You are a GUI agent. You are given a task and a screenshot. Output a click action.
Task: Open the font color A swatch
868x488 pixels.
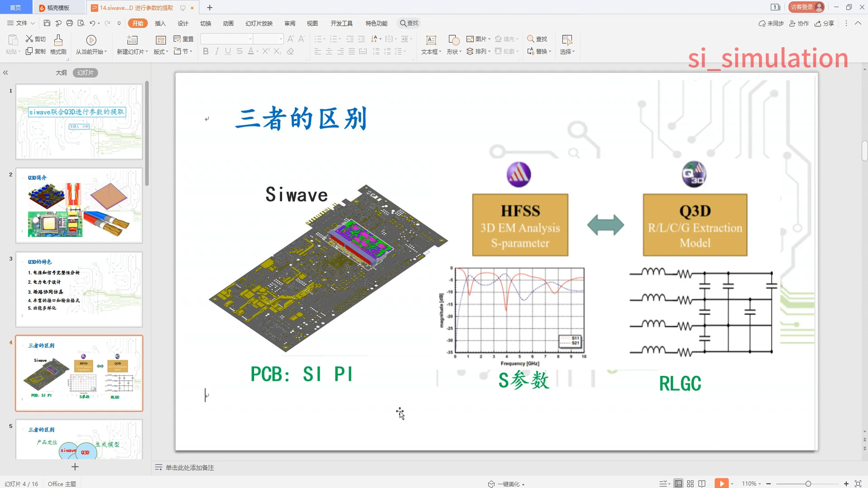pyautogui.click(x=251, y=52)
